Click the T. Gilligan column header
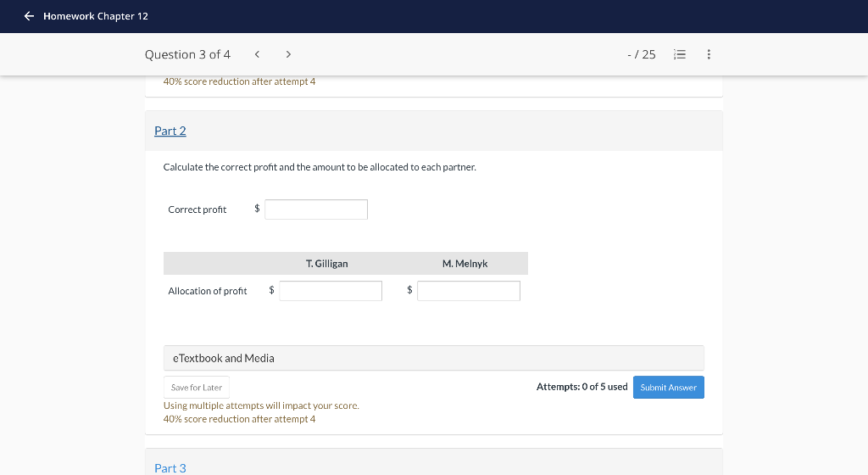868x475 pixels. [326, 264]
